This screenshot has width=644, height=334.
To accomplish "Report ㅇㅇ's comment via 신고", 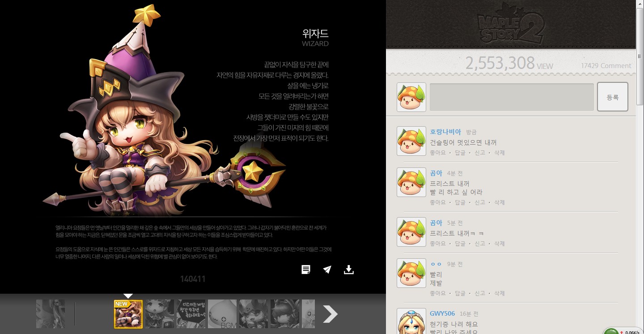I will [480, 293].
